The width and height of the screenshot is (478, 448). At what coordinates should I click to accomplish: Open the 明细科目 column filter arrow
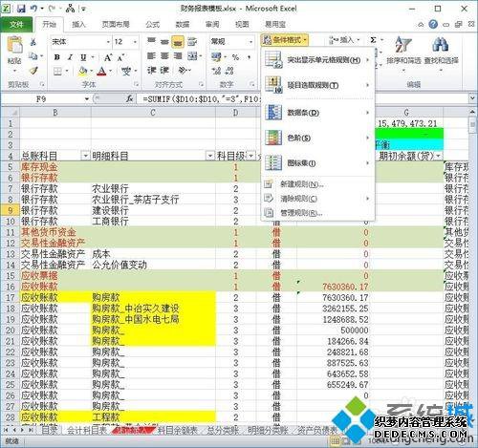click(210, 156)
